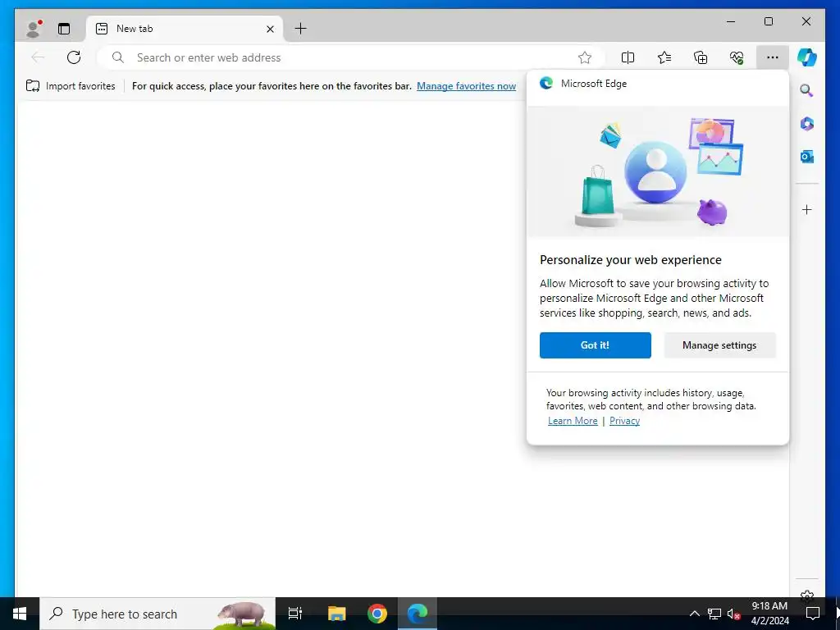Open the tab actions menu icon

point(64,29)
